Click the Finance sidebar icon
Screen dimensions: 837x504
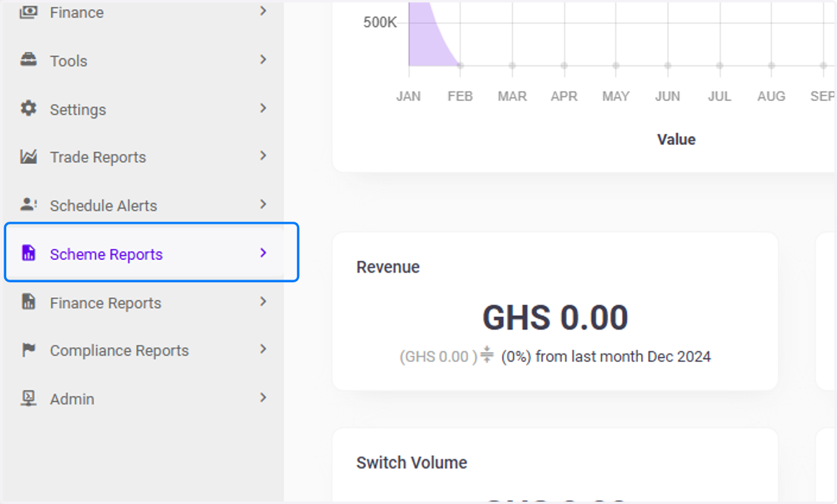29,12
